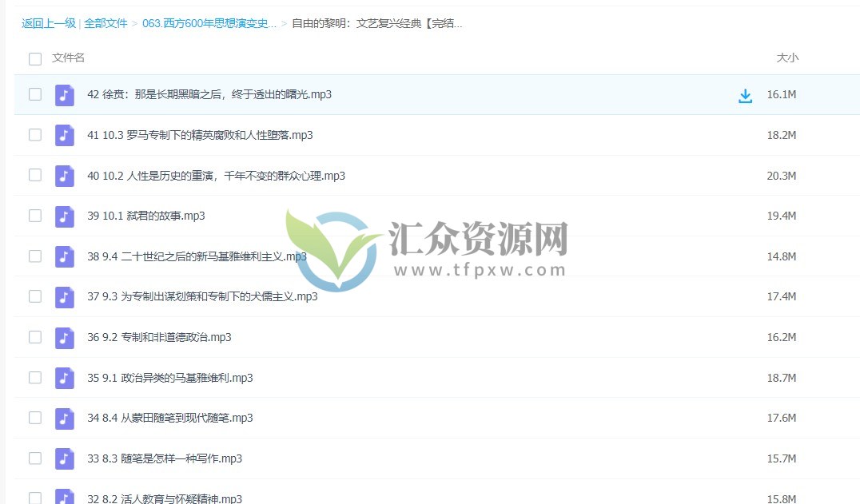Select the music icon next to 38 9.4 file
This screenshot has height=504, width=860.
(64, 256)
